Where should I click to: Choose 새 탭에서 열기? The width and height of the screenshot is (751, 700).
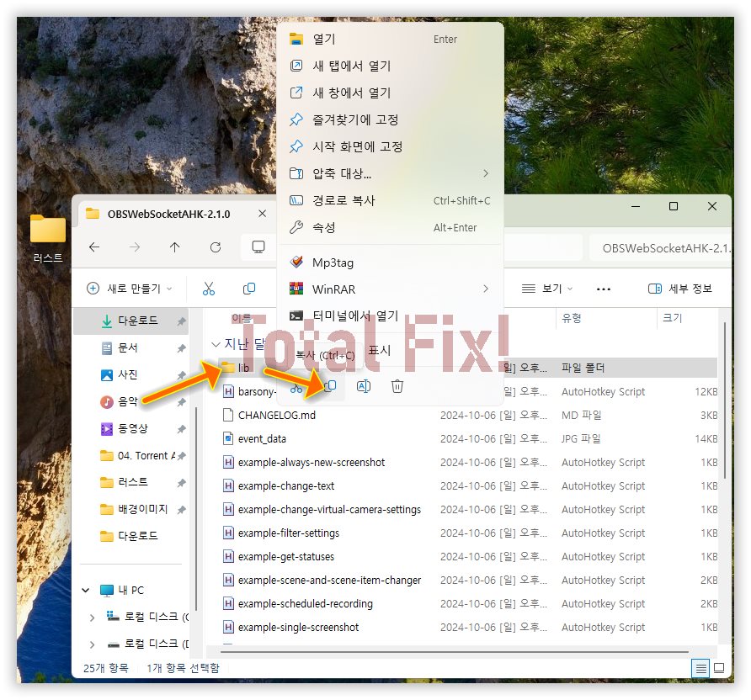(390, 66)
